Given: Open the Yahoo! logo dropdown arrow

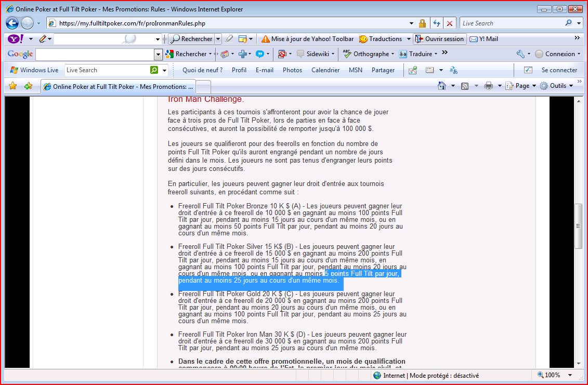Looking at the screenshot, I should coord(31,39).
